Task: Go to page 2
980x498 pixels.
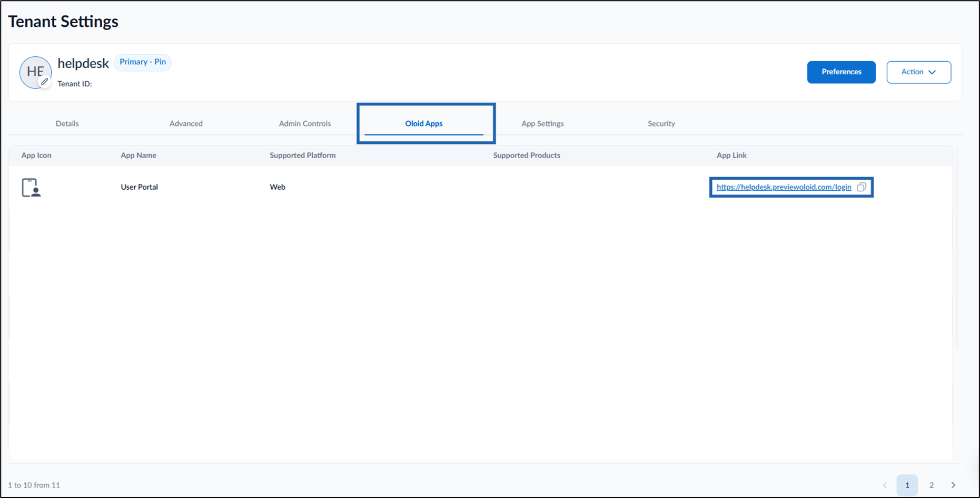Action: coord(932,485)
